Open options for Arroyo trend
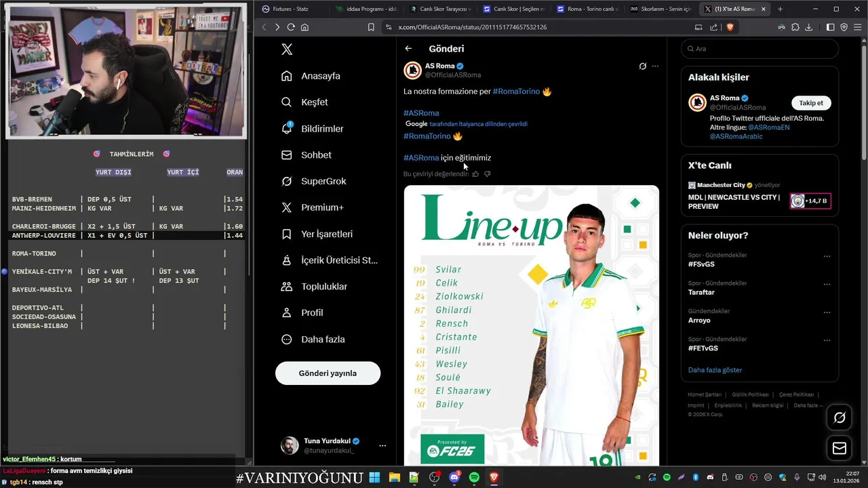Viewport: 868px width, 488px height. (x=827, y=312)
